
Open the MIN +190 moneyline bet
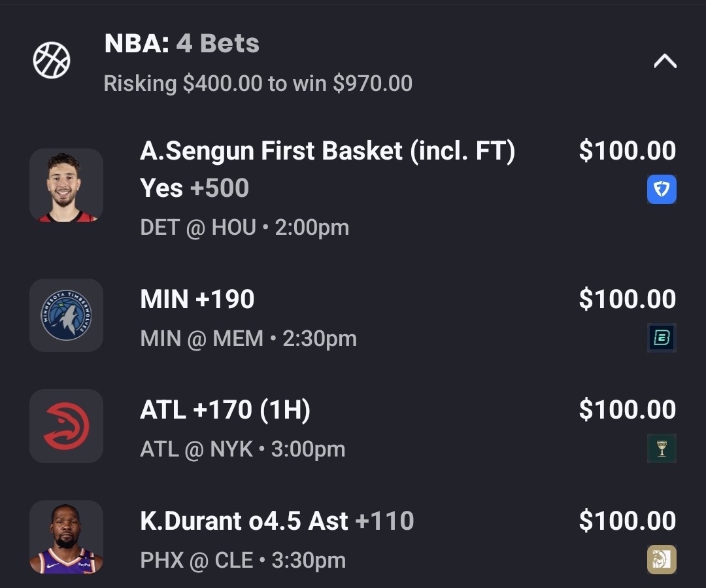click(x=197, y=300)
